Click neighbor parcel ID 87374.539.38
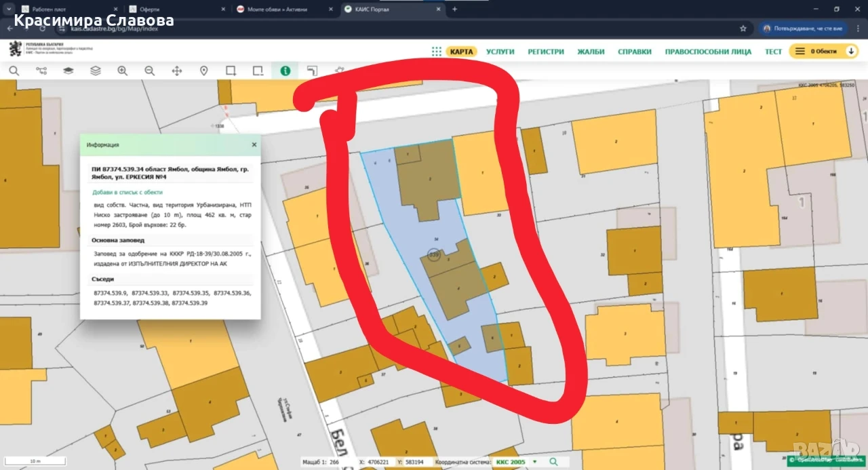 coord(151,303)
